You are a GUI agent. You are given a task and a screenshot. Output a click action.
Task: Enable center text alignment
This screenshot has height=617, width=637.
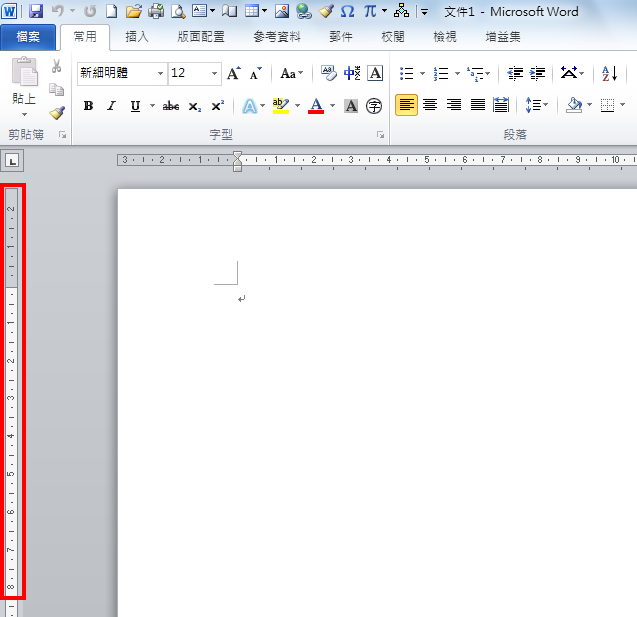(430, 106)
